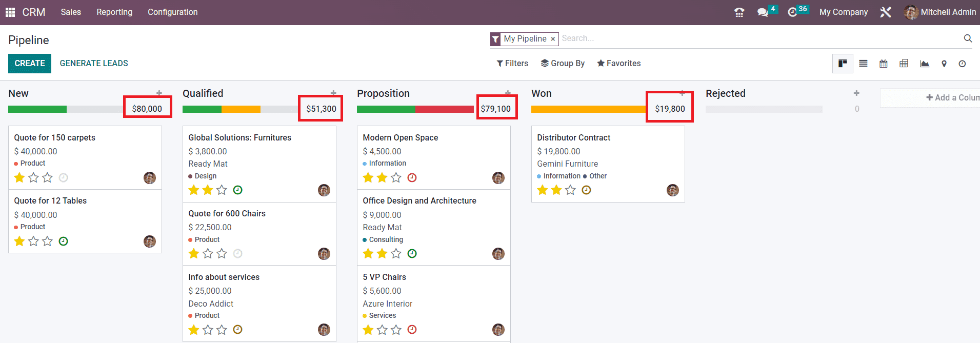Set third priority star on Modern Open Space
The image size is (980, 343).
396,178
